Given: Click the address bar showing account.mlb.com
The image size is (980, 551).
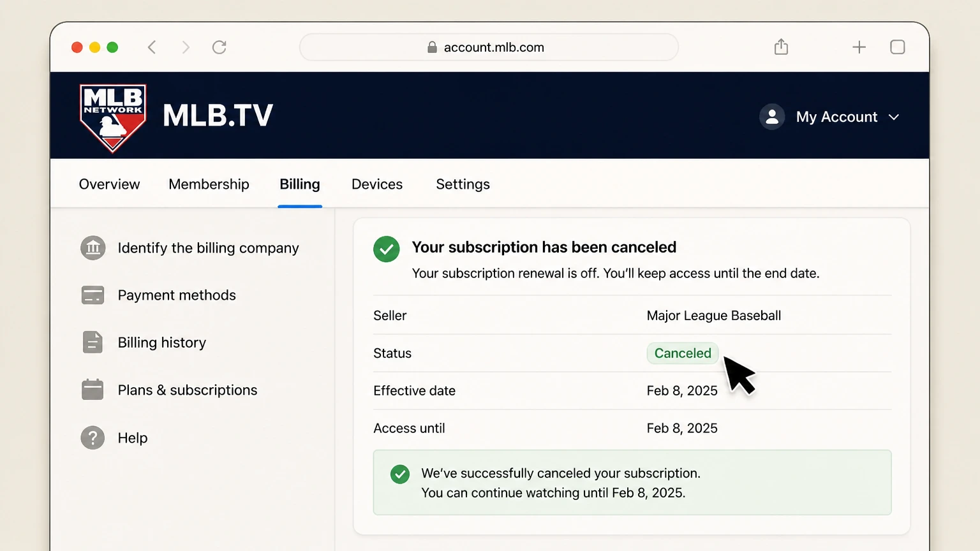Looking at the screenshot, I should 489,47.
